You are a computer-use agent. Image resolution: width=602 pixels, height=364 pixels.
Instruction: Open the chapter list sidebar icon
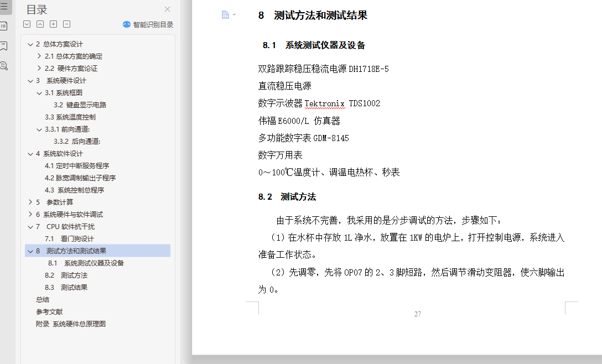tap(4, 26)
